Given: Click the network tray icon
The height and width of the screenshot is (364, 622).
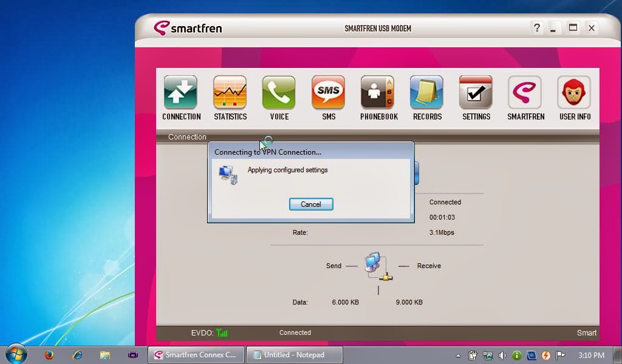Looking at the screenshot, I should click(488, 356).
